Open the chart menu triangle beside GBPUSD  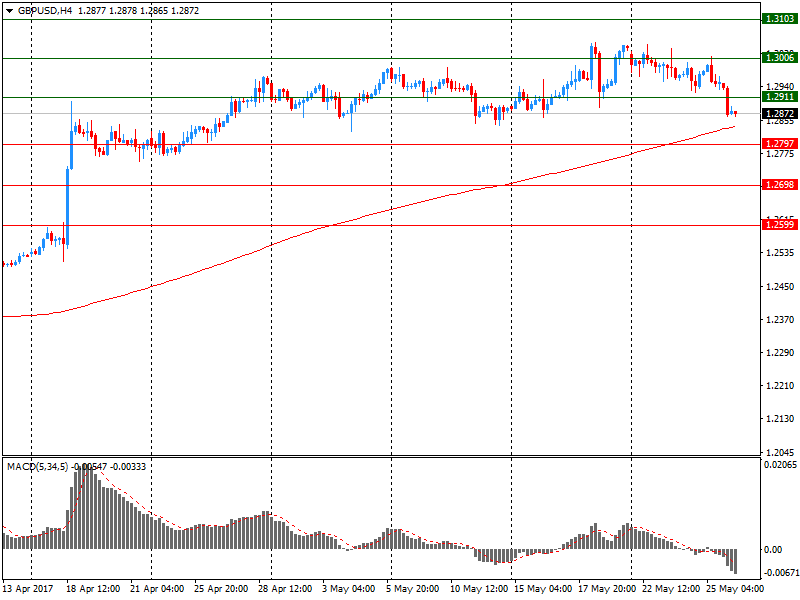coord(9,11)
